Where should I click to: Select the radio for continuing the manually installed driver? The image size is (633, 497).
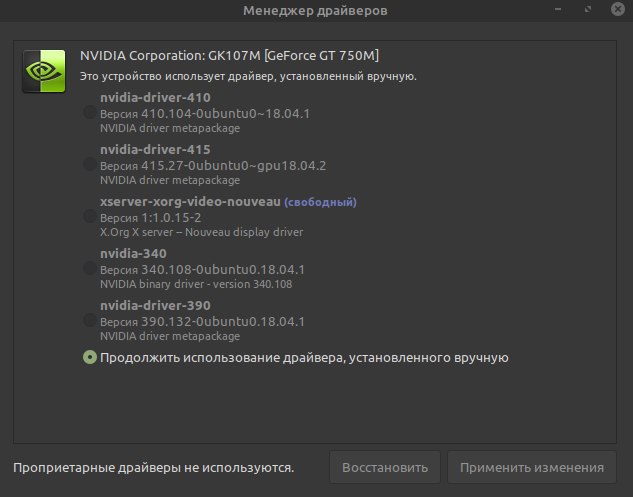point(90,357)
